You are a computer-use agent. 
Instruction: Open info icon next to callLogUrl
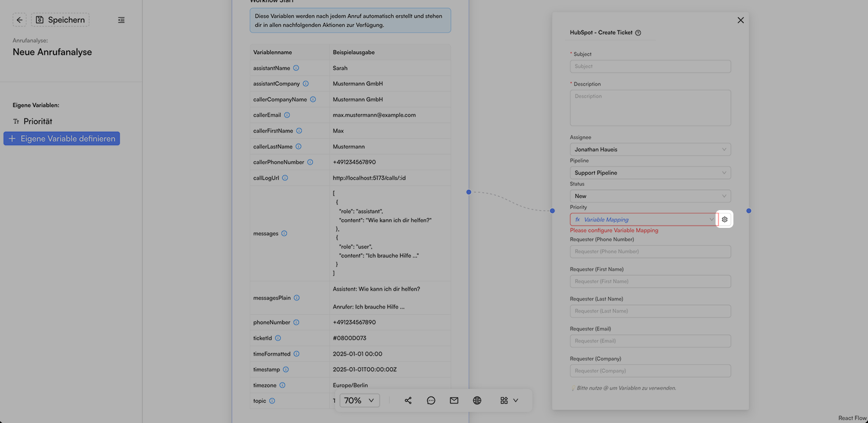pyautogui.click(x=285, y=178)
